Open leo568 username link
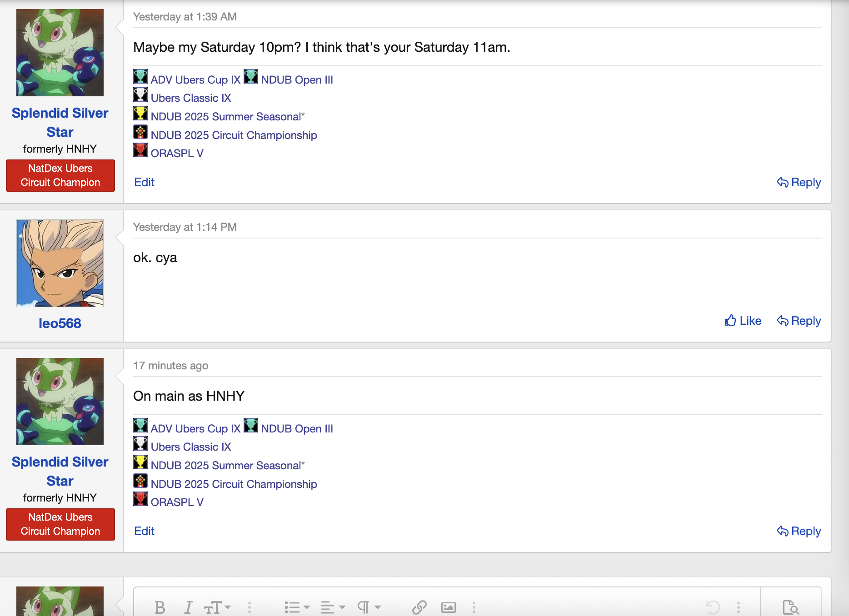The image size is (849, 616). [60, 323]
